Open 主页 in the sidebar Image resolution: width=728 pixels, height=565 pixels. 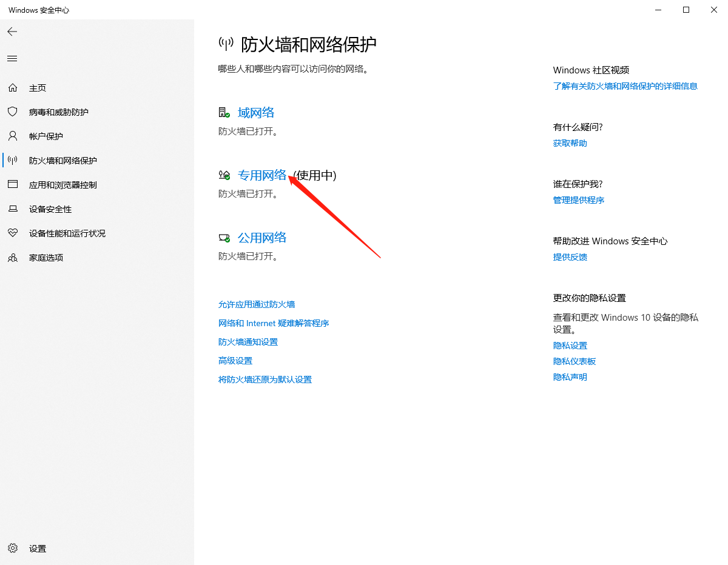pos(38,88)
